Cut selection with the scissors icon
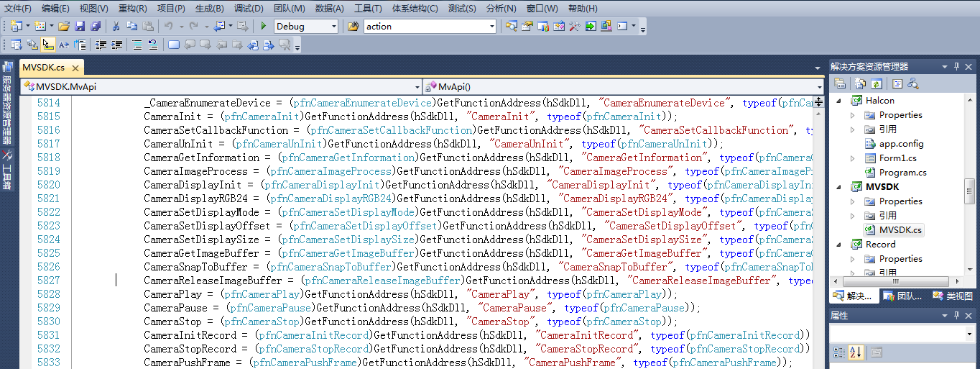Viewport: 980px width, 369px height. 116,26
